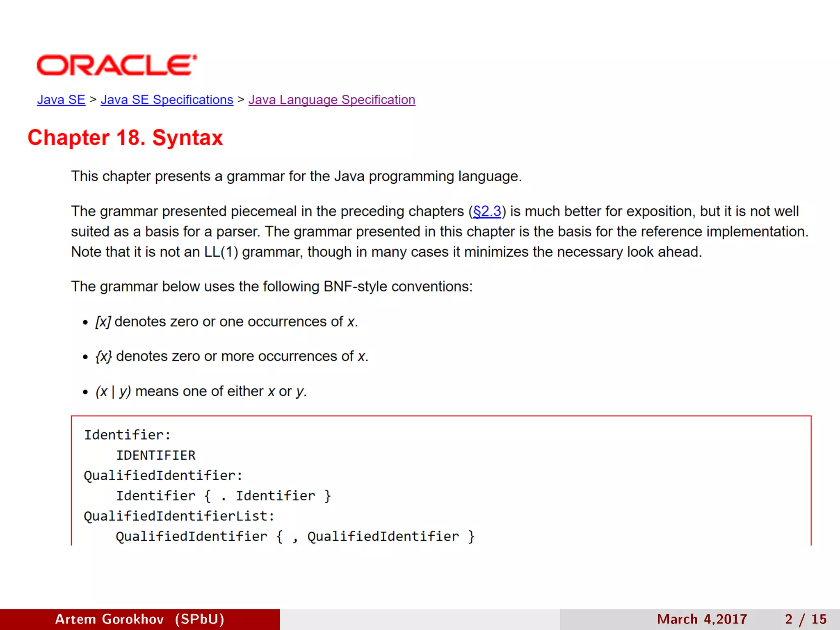Click the Oracle logo
Viewport: 840px width, 630px height.
[x=116, y=65]
